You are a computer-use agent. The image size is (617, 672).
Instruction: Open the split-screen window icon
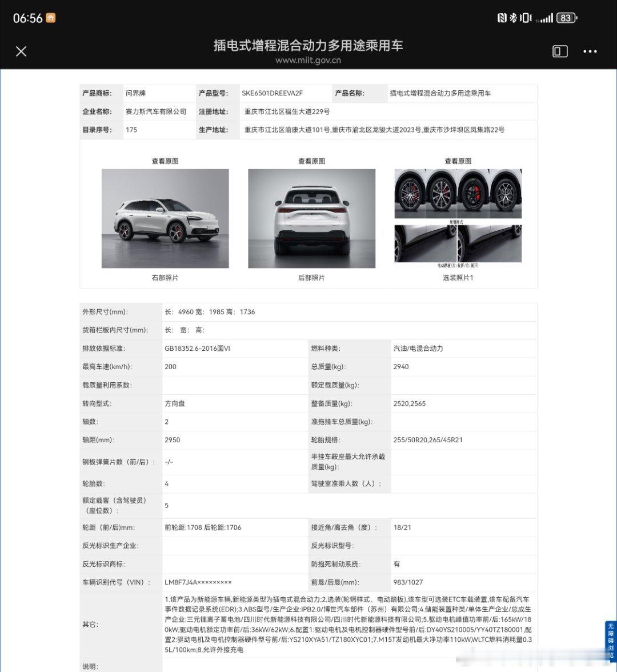[x=560, y=51]
